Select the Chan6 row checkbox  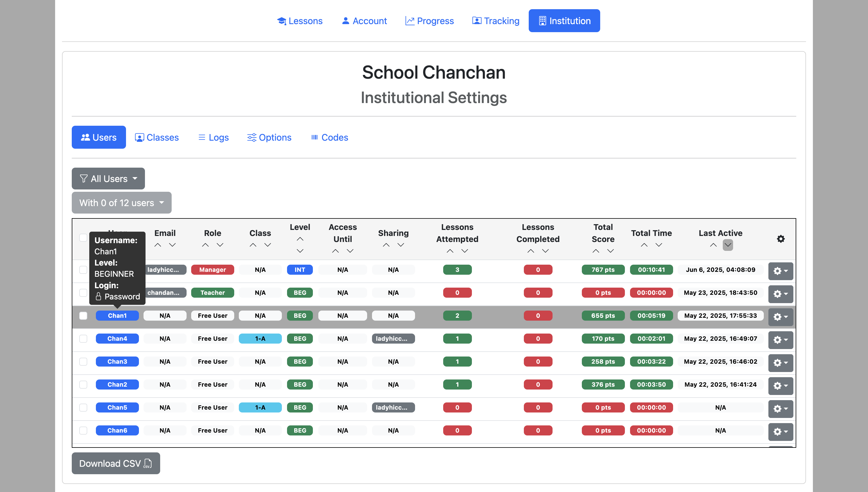(83, 431)
